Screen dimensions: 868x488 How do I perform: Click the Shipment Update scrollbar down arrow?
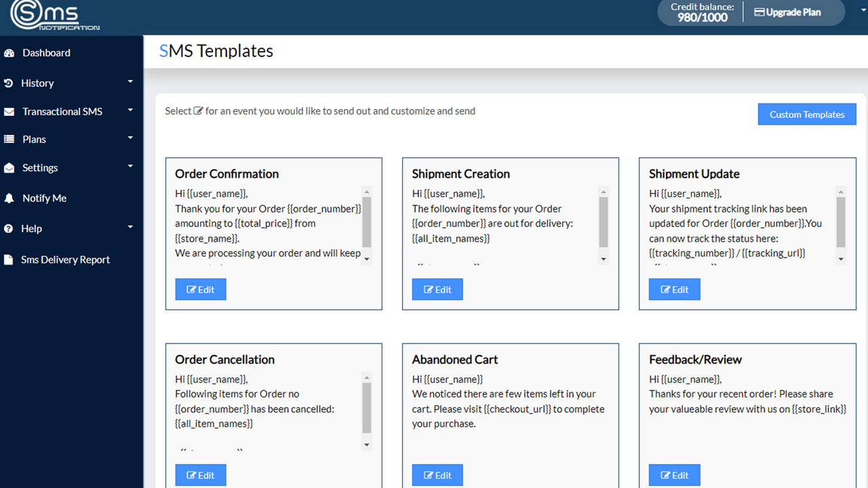point(841,259)
